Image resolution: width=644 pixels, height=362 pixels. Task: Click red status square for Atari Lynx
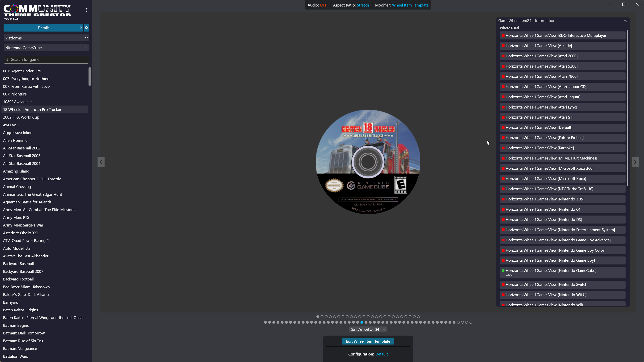[x=503, y=107]
